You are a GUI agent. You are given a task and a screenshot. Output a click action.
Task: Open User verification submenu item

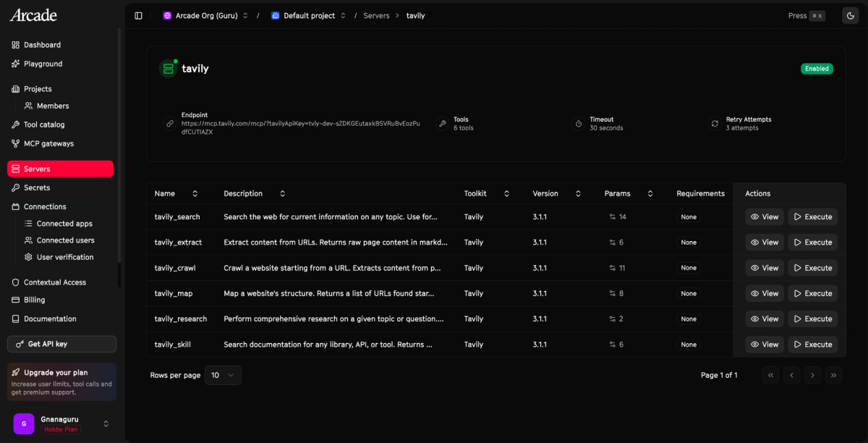coord(67,257)
